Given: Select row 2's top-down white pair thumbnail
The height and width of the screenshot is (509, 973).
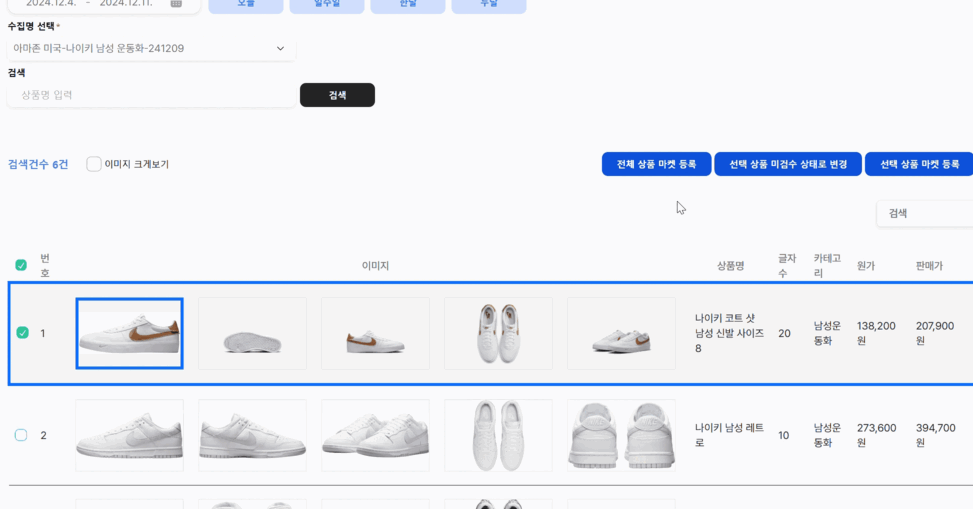Looking at the screenshot, I should click(x=498, y=435).
